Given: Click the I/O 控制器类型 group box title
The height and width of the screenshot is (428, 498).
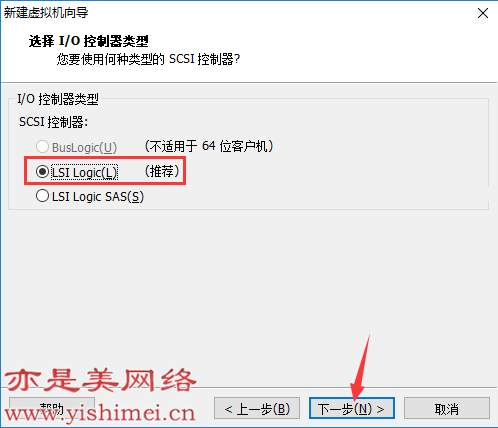Looking at the screenshot, I should click(58, 99).
